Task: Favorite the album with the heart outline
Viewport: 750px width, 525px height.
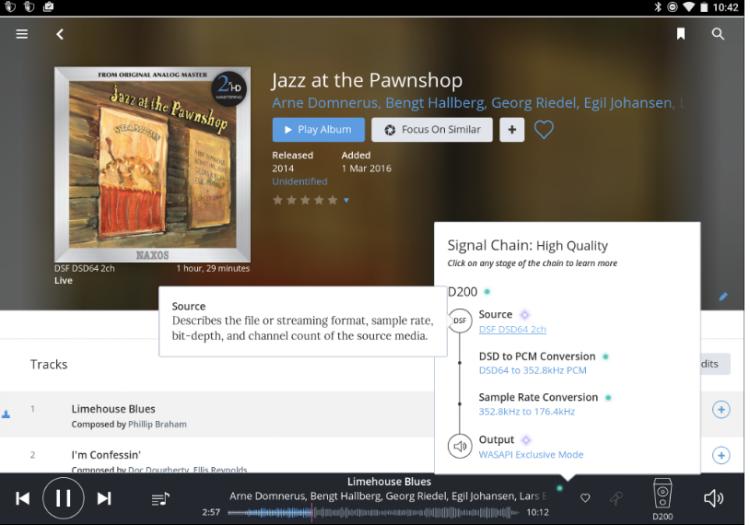Action: (x=543, y=130)
